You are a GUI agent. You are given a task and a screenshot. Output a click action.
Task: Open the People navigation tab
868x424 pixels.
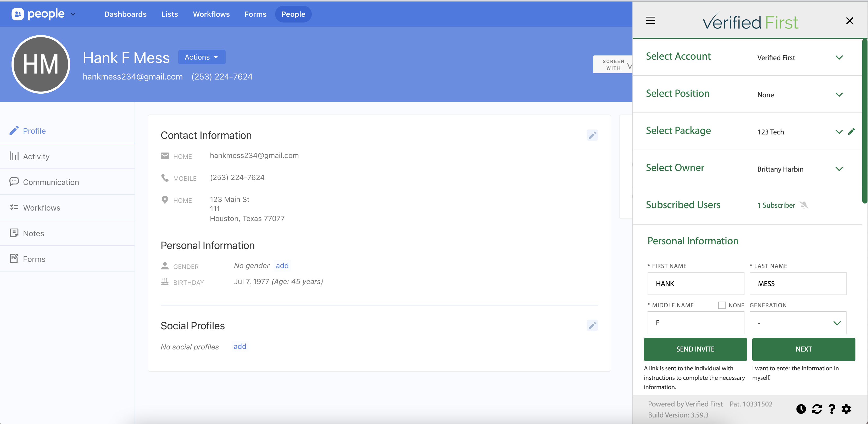pos(293,14)
